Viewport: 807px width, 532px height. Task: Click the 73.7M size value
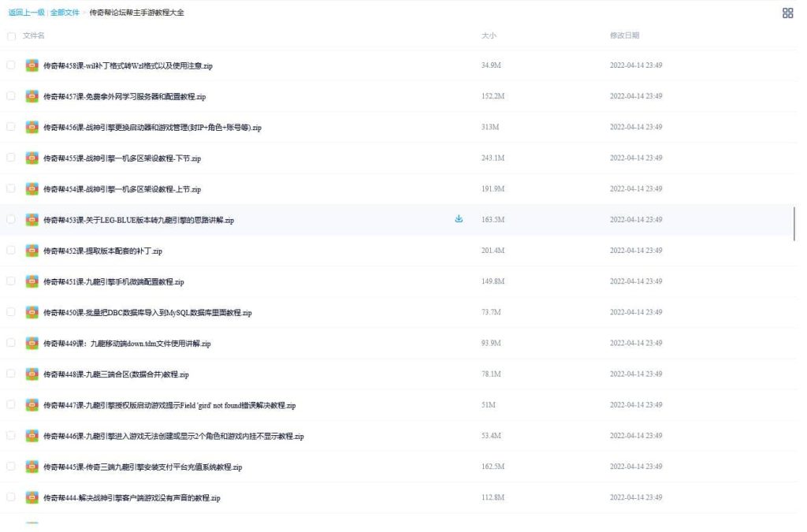[491, 312]
